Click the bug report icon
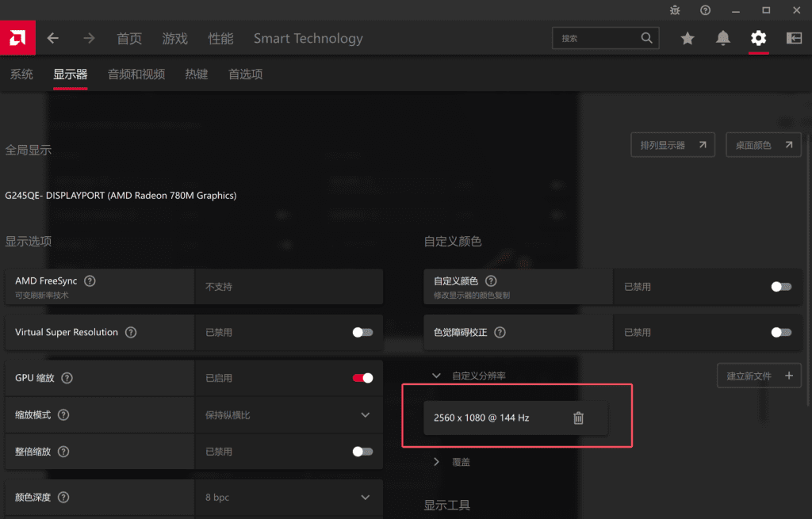Viewport: 812px width, 519px height. [675, 10]
